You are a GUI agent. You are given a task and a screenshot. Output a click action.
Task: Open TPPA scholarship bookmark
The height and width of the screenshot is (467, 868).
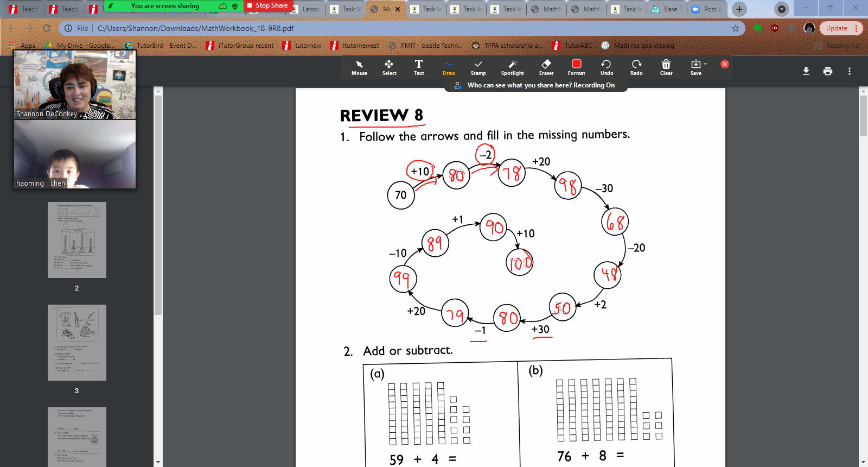coord(507,46)
